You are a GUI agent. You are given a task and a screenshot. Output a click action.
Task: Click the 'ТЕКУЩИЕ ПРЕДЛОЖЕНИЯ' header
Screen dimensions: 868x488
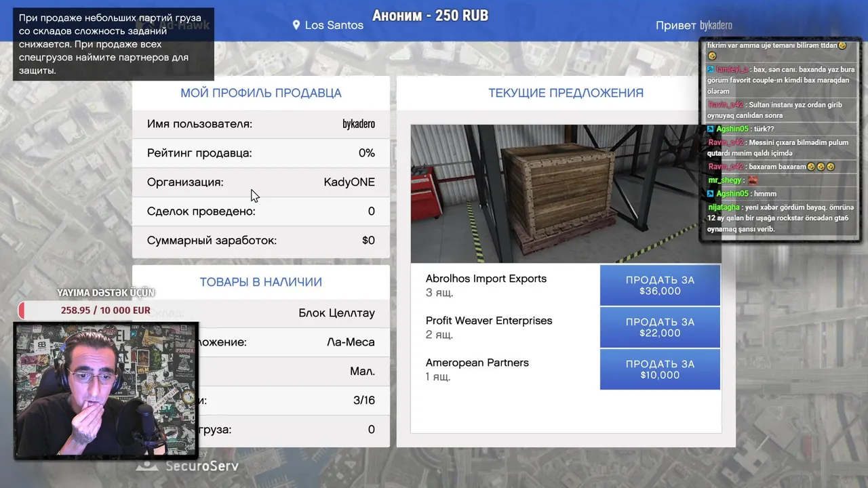point(566,93)
